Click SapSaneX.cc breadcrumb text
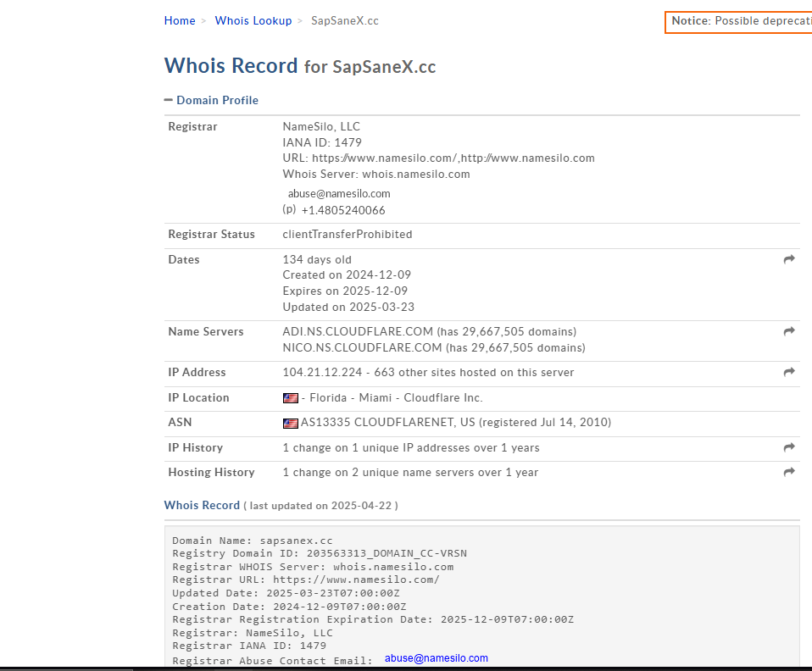This screenshot has width=812, height=671. [x=345, y=20]
